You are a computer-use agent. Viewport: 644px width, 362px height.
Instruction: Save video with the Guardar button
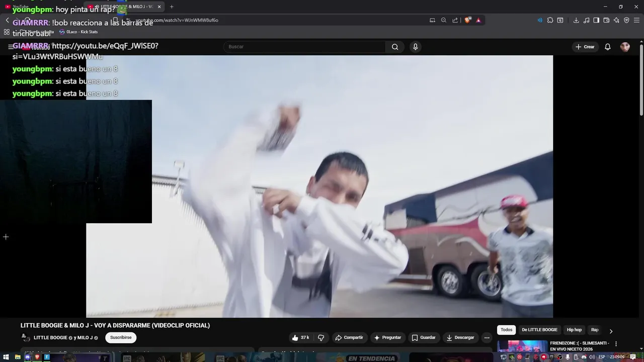click(423, 337)
